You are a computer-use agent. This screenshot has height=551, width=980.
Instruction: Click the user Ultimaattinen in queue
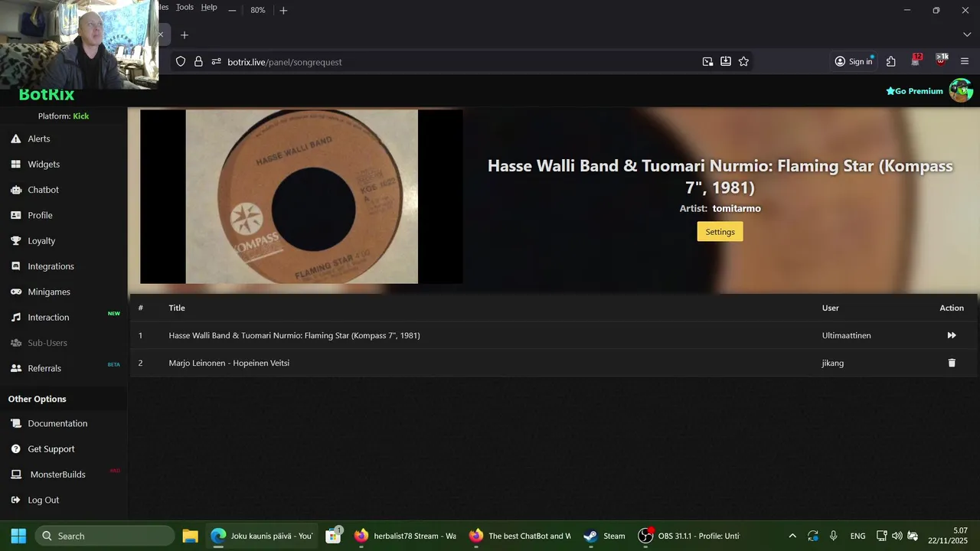point(846,335)
